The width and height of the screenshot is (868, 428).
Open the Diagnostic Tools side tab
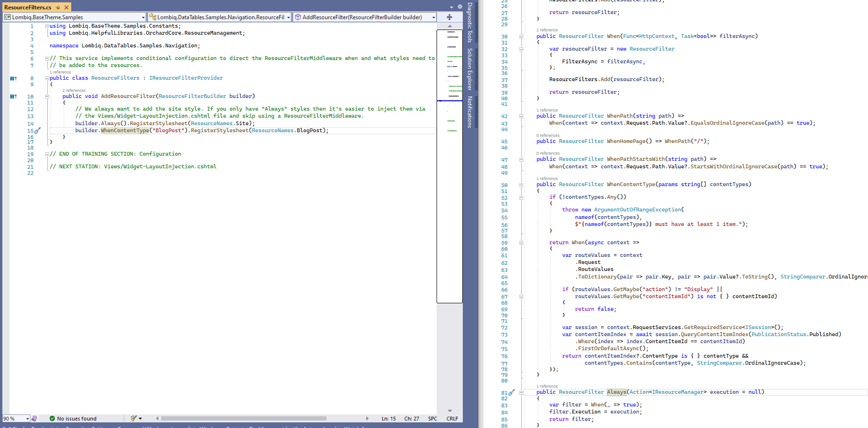(x=469, y=23)
